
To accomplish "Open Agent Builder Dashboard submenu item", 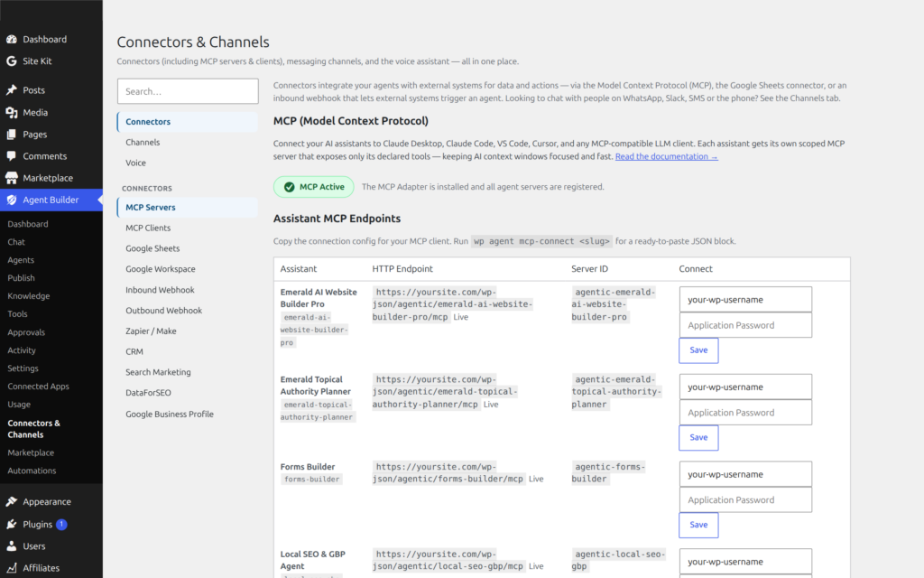I will pos(28,224).
